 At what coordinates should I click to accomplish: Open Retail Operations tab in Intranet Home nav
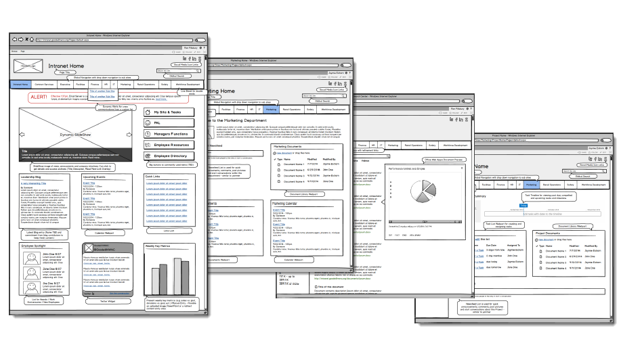coord(146,84)
